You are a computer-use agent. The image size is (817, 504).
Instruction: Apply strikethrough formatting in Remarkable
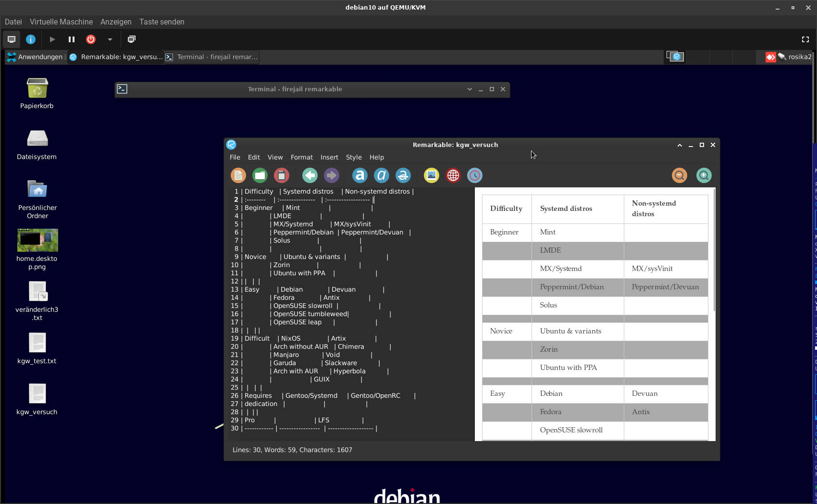click(403, 175)
